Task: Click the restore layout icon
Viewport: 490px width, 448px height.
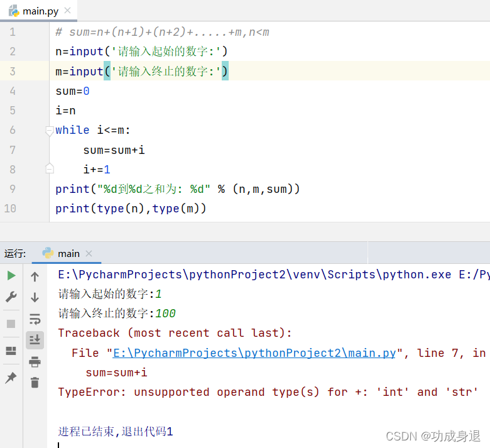Action: 11,351
